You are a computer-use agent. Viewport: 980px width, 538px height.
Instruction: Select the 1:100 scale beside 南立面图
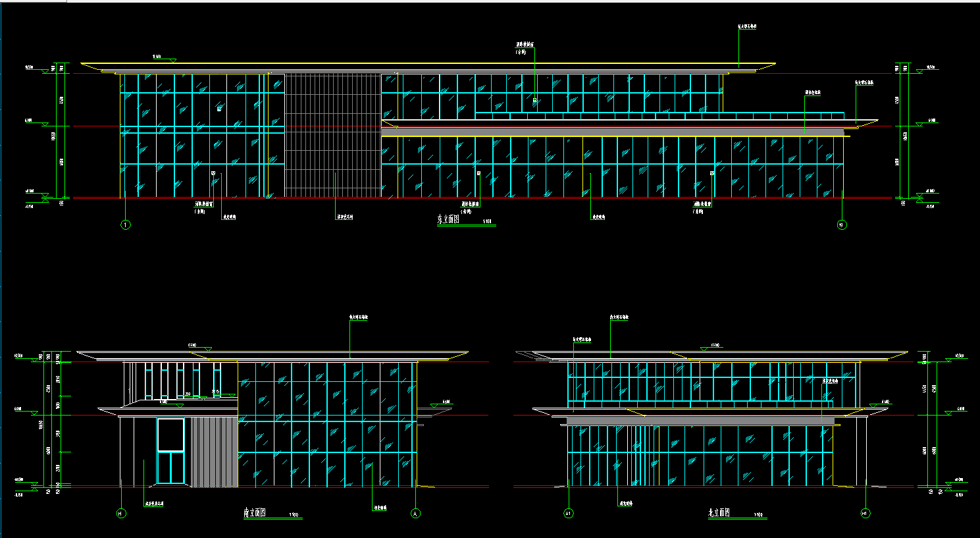(294, 515)
